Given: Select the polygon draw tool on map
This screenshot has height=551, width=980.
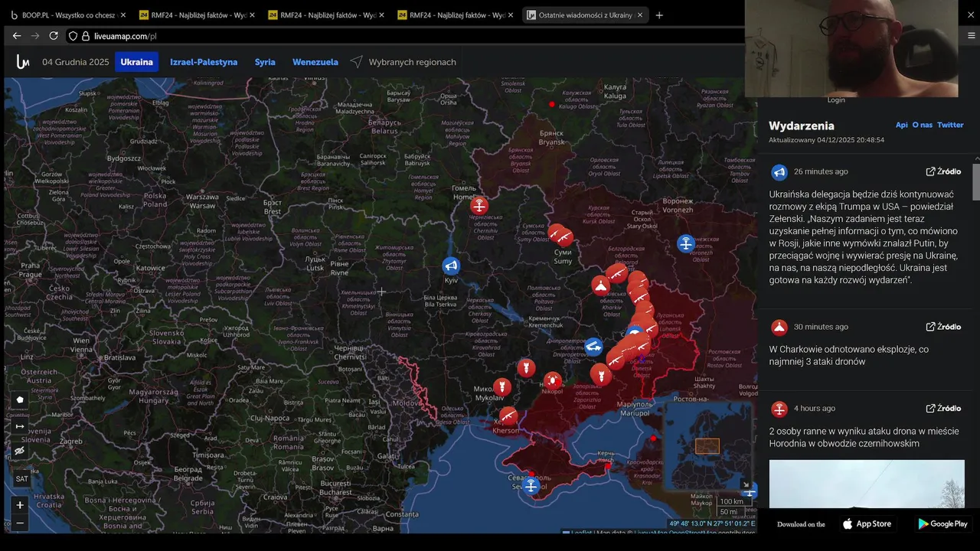Looking at the screenshot, I should pos(20,399).
